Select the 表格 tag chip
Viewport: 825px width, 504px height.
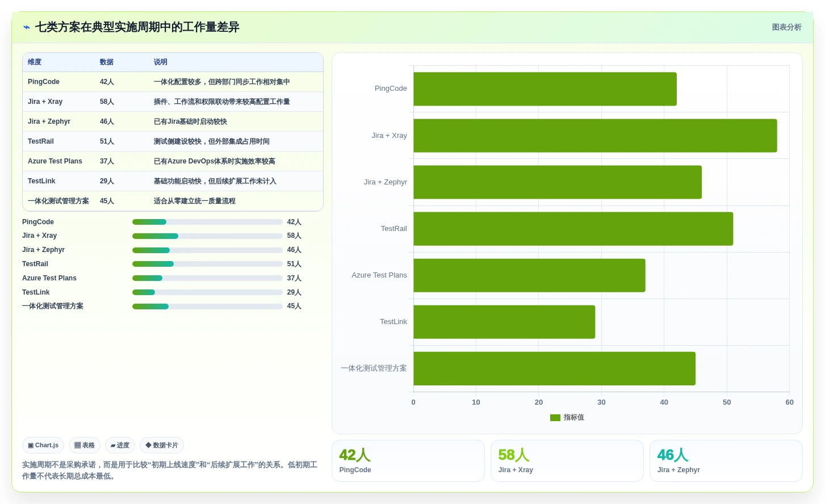[x=85, y=446]
